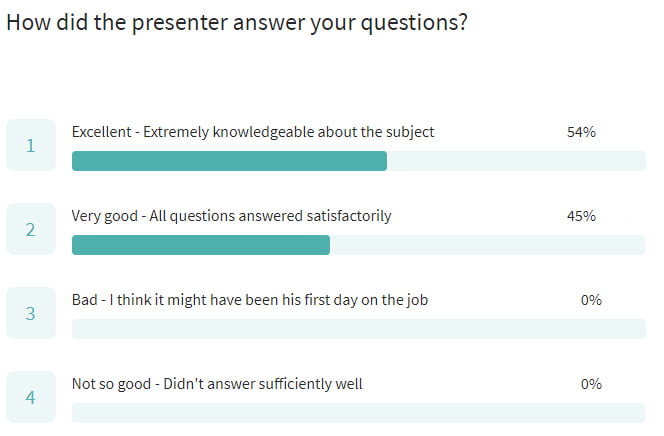Click unfilled part of the Excellent bar
Screen dimensions: 664x436
pyautogui.click(x=516, y=161)
